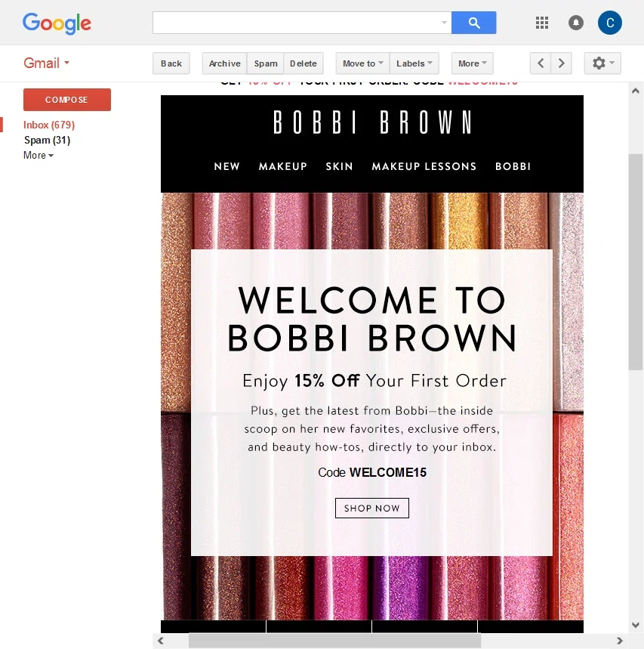This screenshot has width=644, height=649.
Task: Click the SHOP NOW button
Action: tap(372, 508)
